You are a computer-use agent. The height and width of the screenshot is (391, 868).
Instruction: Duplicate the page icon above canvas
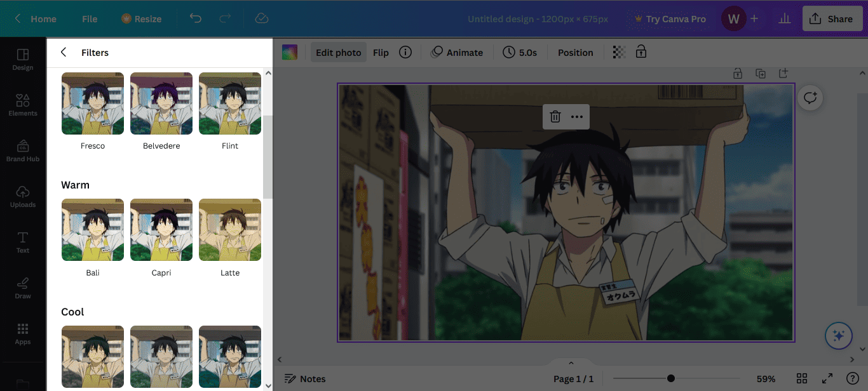pos(761,74)
